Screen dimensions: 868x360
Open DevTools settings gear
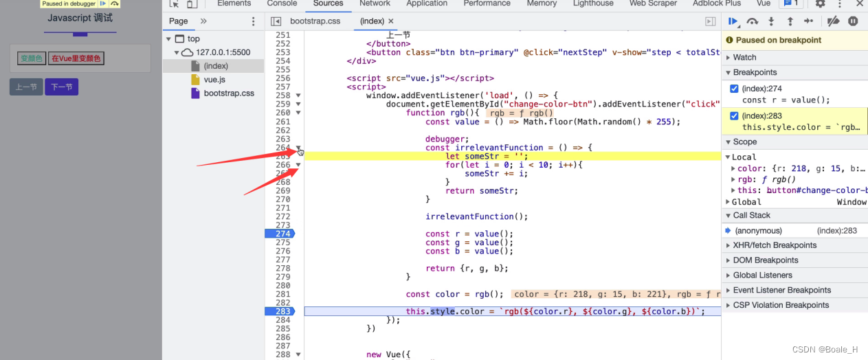click(x=820, y=3)
